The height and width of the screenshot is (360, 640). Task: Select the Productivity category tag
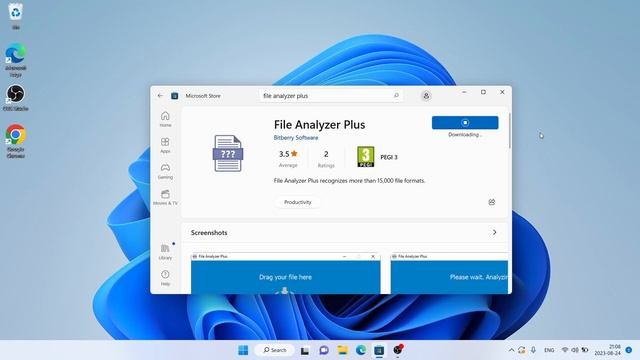[x=298, y=202]
